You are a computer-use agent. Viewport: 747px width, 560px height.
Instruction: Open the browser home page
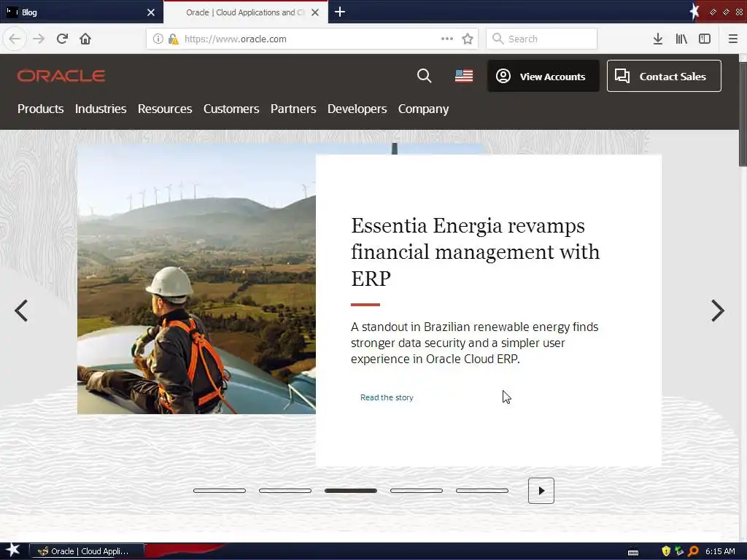tap(85, 39)
